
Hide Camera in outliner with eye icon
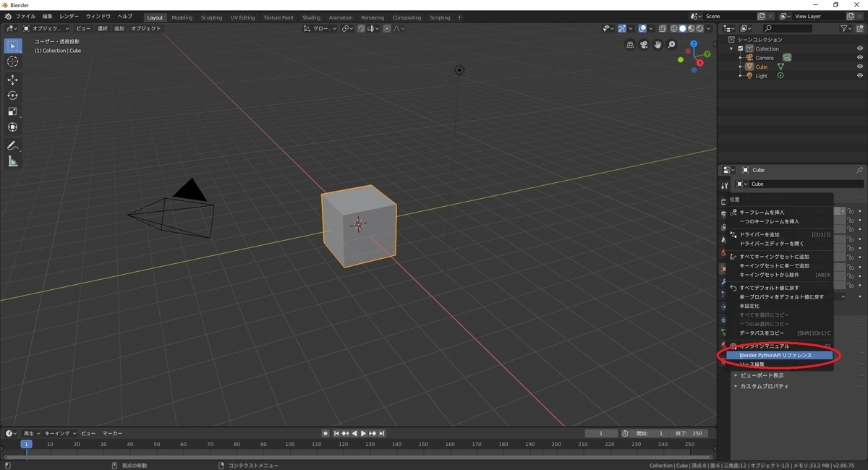(860, 57)
